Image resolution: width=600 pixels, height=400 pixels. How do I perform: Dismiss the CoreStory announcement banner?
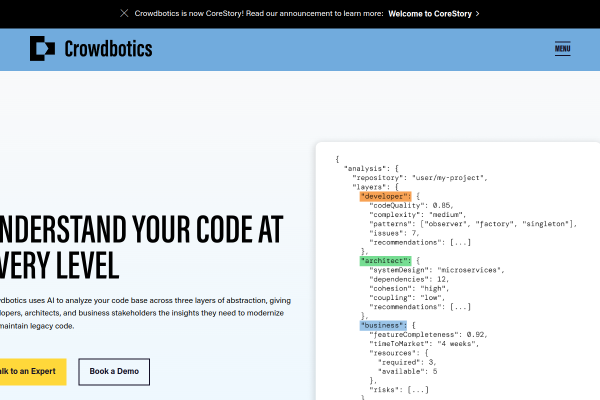(124, 13)
